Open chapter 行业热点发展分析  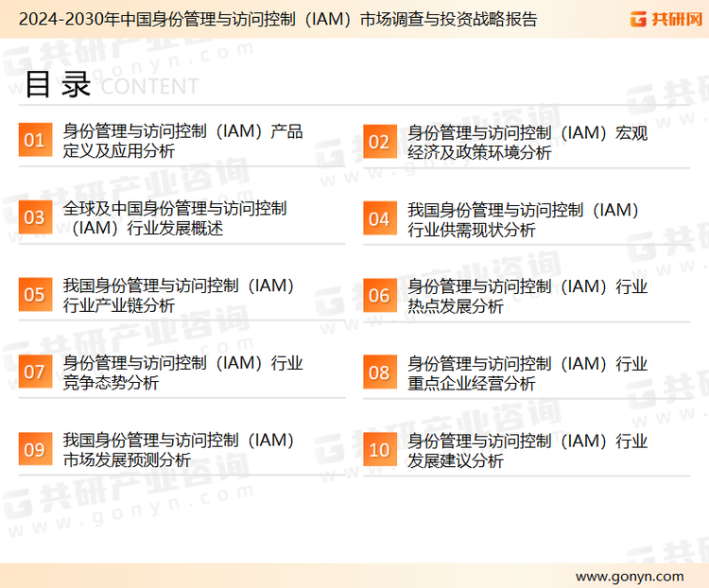click(x=527, y=296)
